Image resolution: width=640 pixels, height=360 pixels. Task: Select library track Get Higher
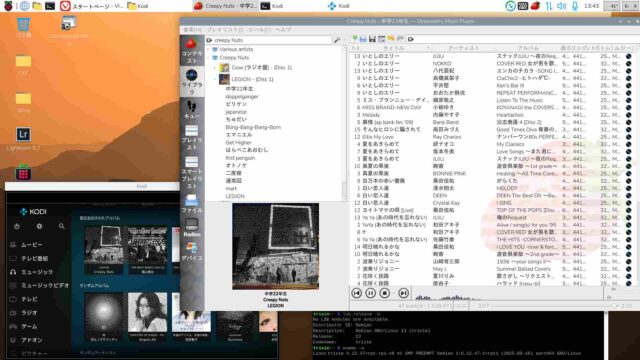tap(238, 142)
